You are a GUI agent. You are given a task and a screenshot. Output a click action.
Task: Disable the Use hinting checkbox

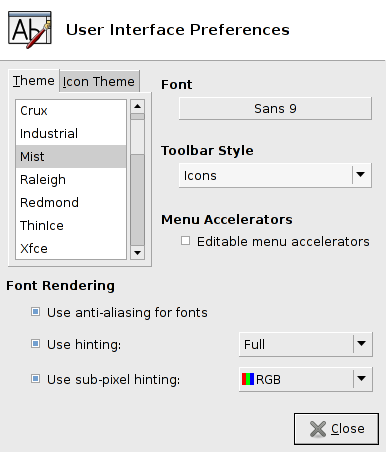pos(35,344)
